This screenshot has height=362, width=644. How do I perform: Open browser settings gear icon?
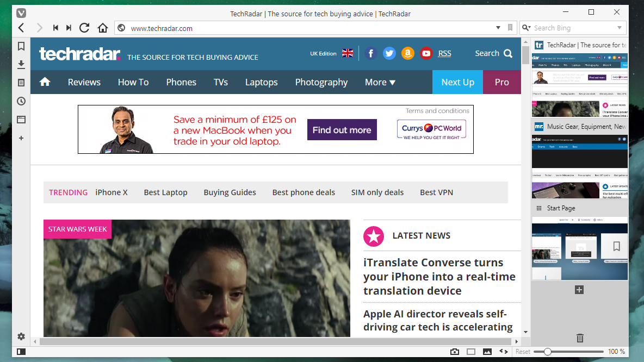tap(21, 336)
